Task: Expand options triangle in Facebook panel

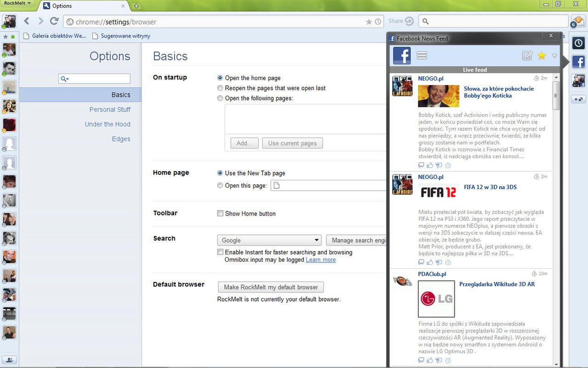Action: tap(554, 56)
